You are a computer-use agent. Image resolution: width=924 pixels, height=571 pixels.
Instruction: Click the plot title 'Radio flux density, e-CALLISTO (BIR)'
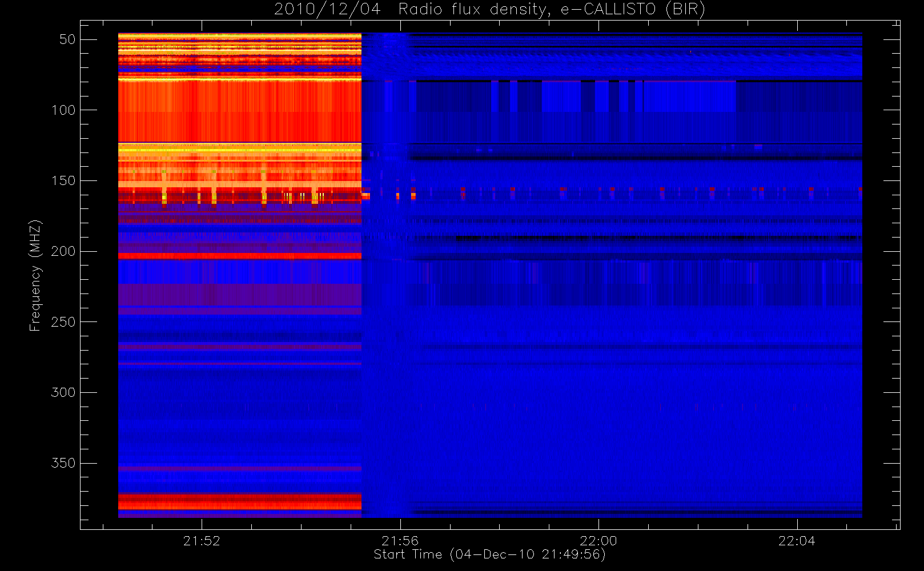point(552,10)
